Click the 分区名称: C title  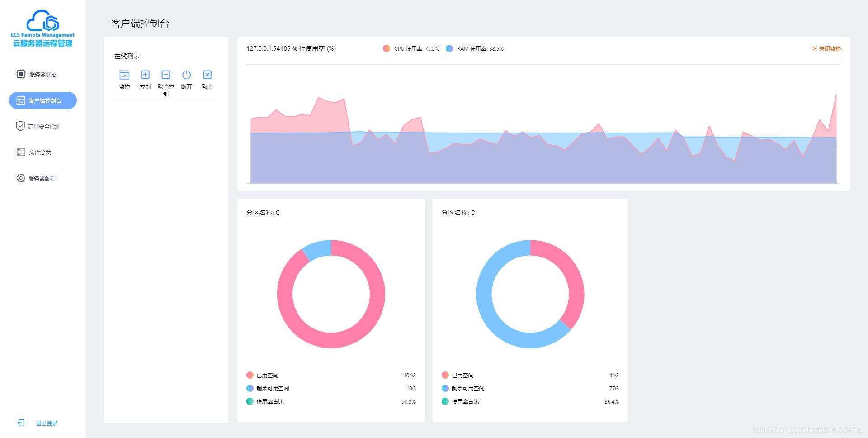[x=263, y=213]
